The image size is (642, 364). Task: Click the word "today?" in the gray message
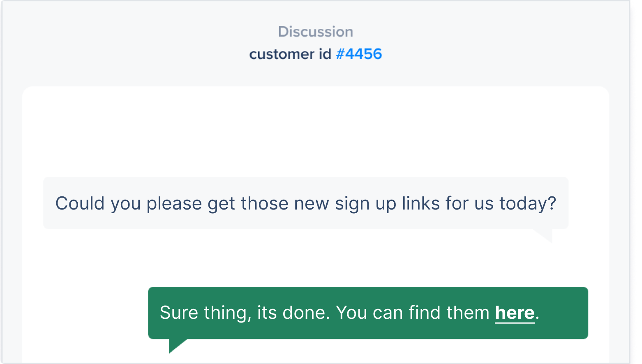point(528,203)
